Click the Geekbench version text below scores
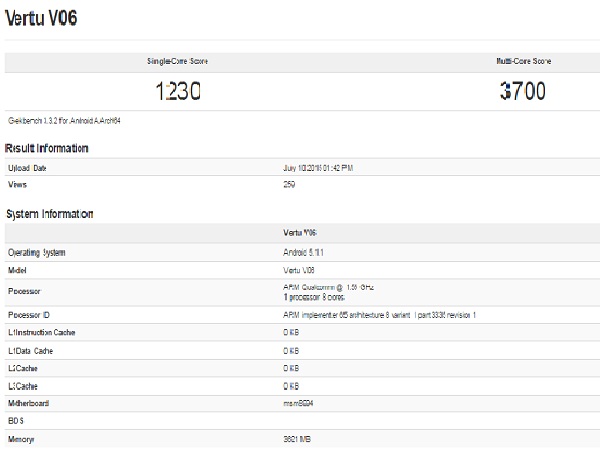This screenshot has width=600, height=450. tap(65, 121)
